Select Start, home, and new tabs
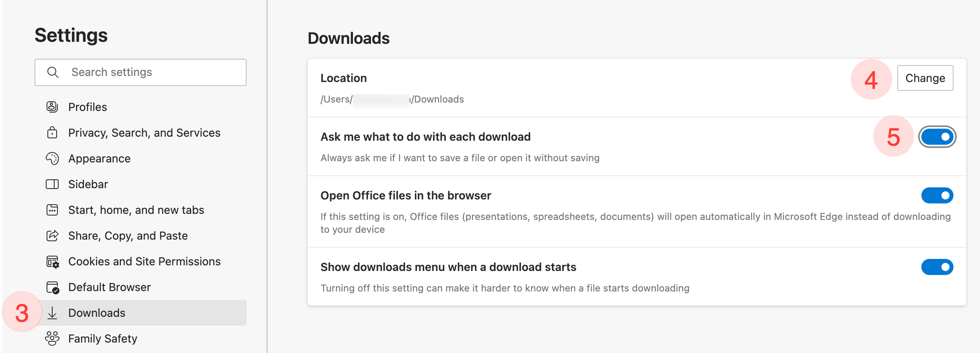The height and width of the screenshot is (353, 980). [136, 210]
